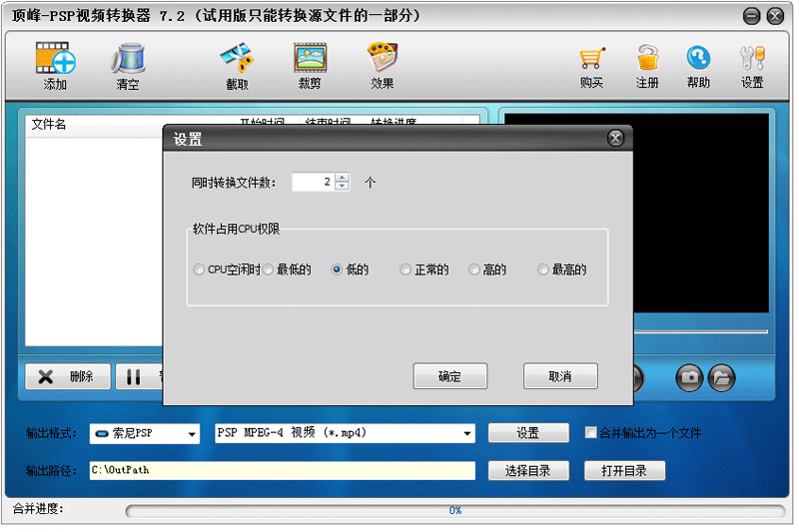Viewport: 799px width, 532px height.
Task: Click the camera snapshot button
Action: click(689, 377)
